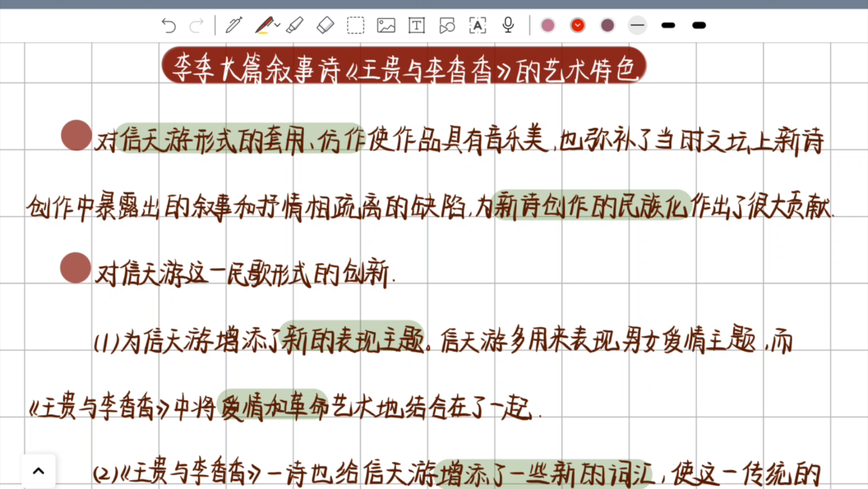Viewport: 868px width, 489px height.
Task: Select the Pen tool
Action: 234,25
